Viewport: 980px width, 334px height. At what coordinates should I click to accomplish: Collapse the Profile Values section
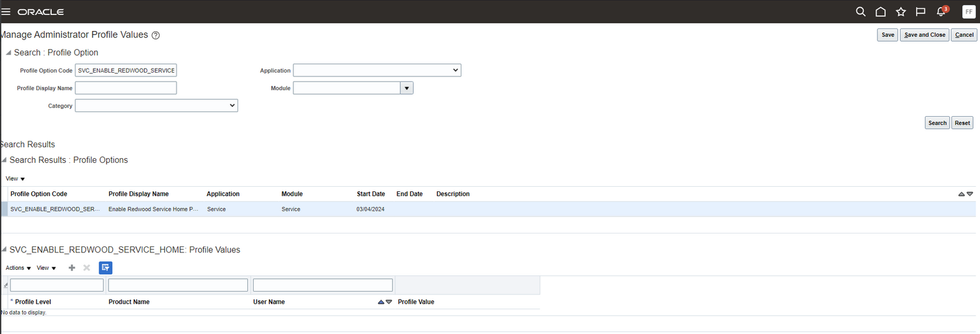click(x=5, y=250)
